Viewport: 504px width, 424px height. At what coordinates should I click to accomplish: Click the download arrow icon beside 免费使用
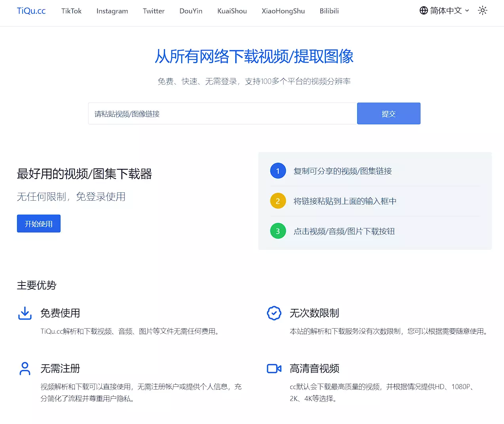click(25, 313)
